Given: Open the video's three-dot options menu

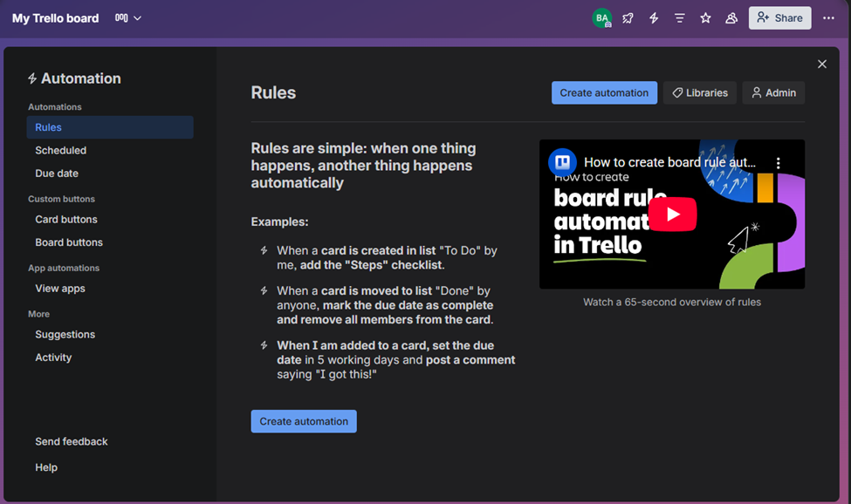Looking at the screenshot, I should pos(779,162).
